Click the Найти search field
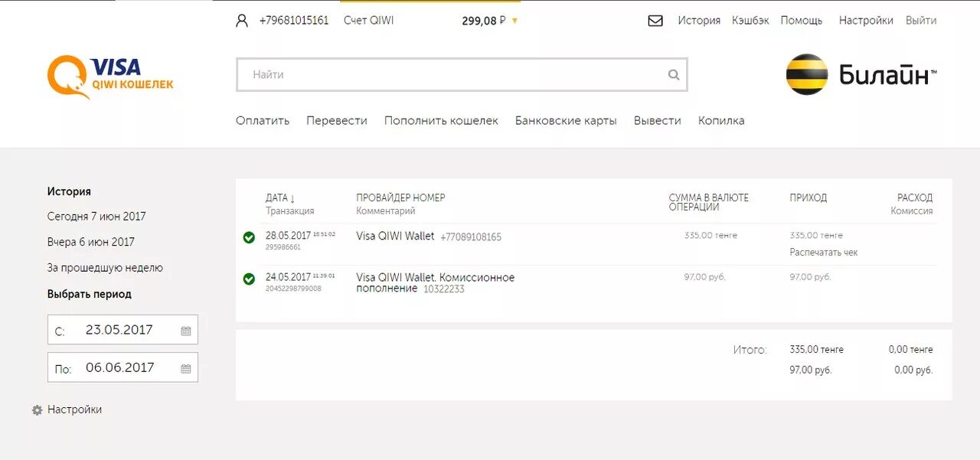The height and width of the screenshot is (460, 980). coord(462,74)
